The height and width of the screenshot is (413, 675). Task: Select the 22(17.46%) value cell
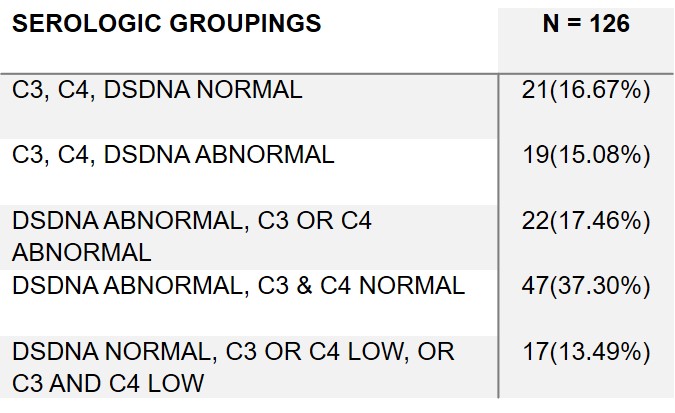click(x=586, y=221)
